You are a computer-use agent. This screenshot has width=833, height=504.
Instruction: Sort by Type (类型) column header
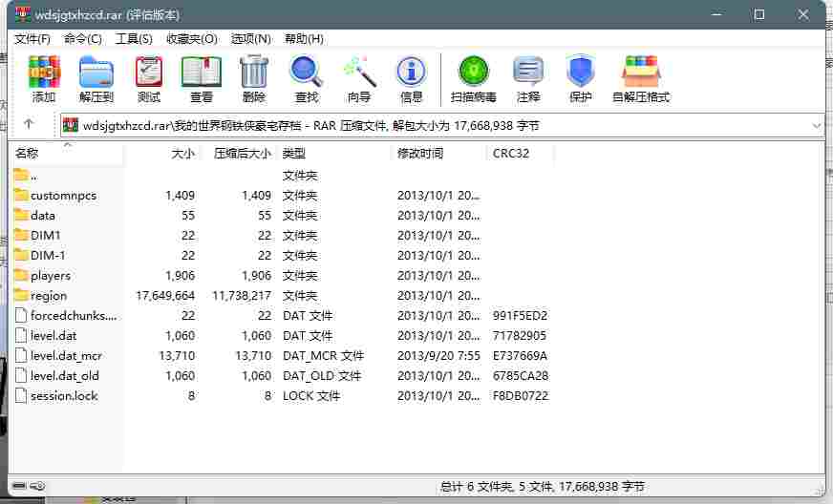pyautogui.click(x=335, y=154)
